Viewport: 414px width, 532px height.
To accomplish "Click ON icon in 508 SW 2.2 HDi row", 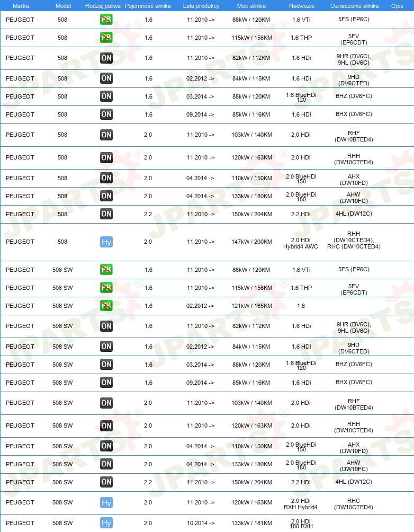I will pyautogui.click(x=106, y=482).
